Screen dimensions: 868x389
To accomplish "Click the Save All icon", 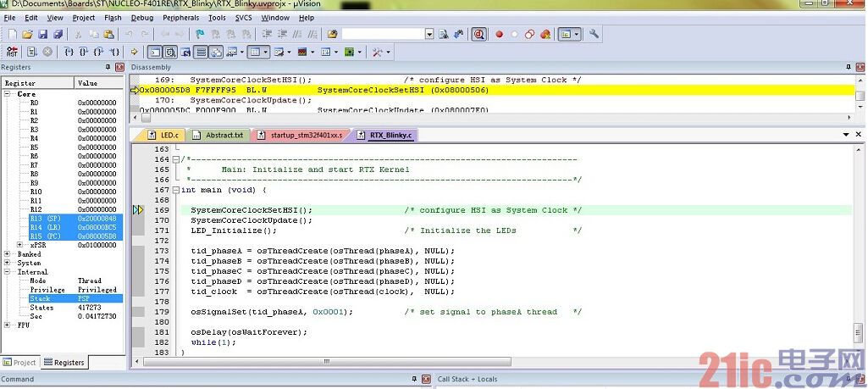I will coord(58,34).
